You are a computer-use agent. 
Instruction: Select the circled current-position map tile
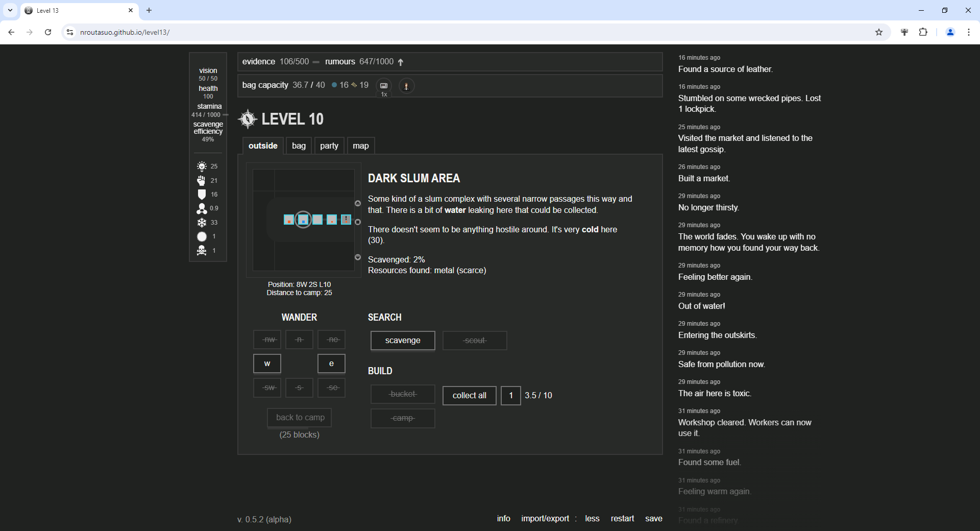(303, 220)
